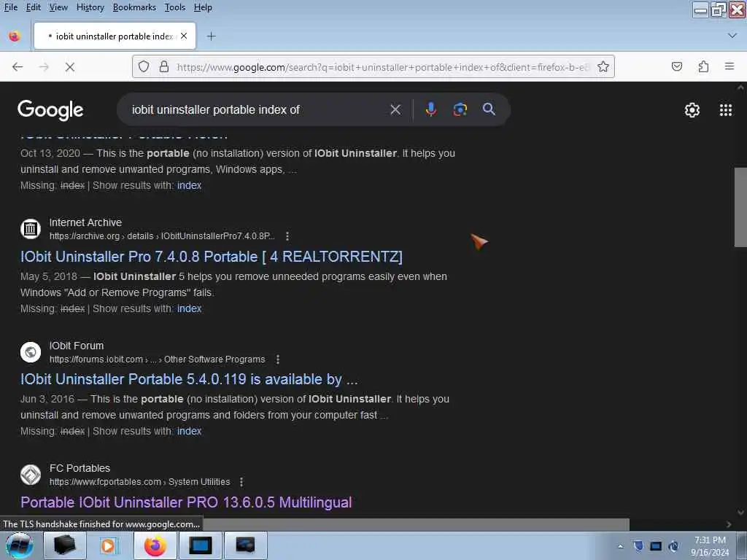Open Google quick settings gear
Screen dimensions: 747x560
tap(692, 110)
